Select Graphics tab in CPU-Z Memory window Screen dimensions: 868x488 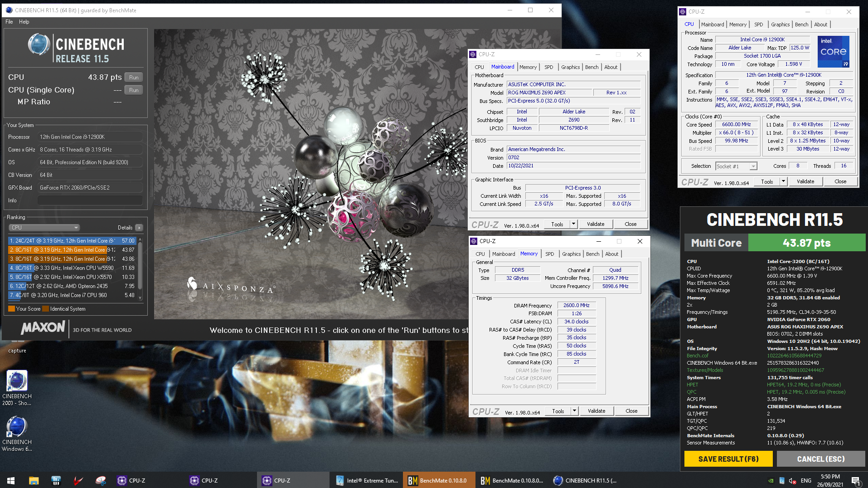point(571,254)
